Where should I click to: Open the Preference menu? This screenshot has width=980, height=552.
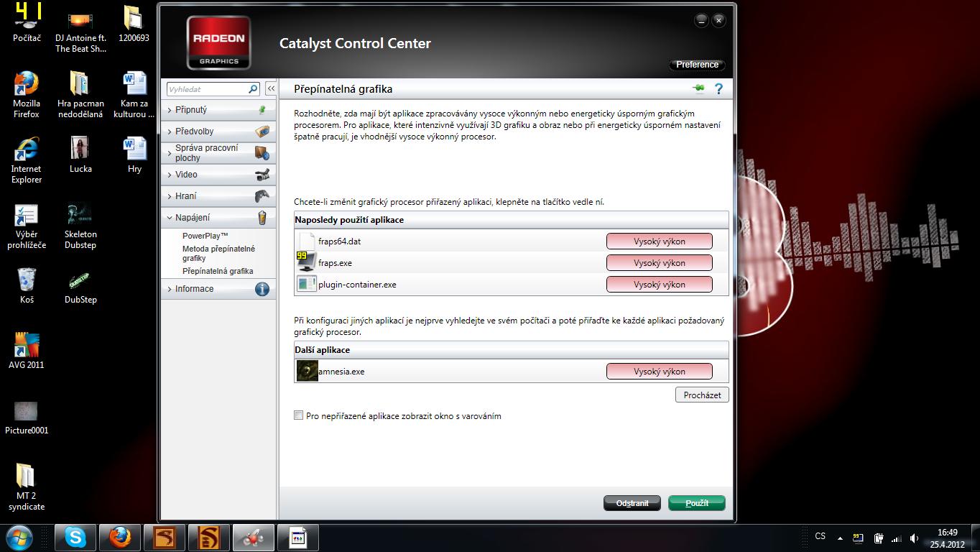(x=697, y=65)
